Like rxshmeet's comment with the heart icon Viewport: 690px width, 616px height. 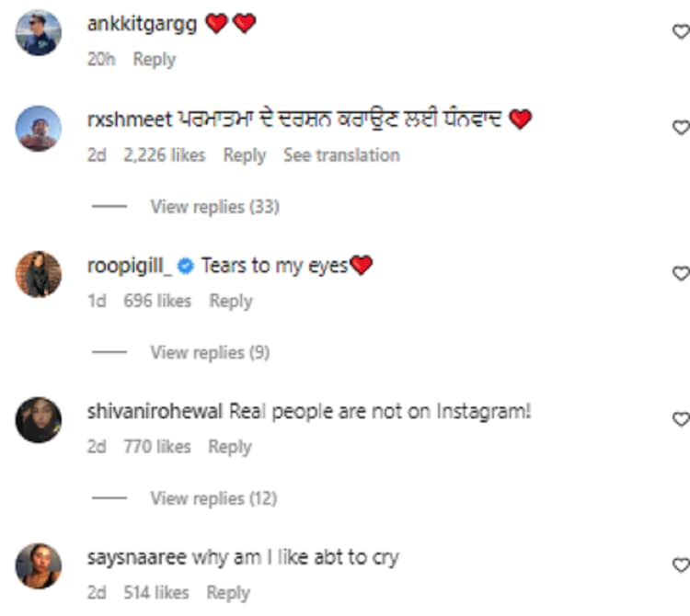point(681,128)
